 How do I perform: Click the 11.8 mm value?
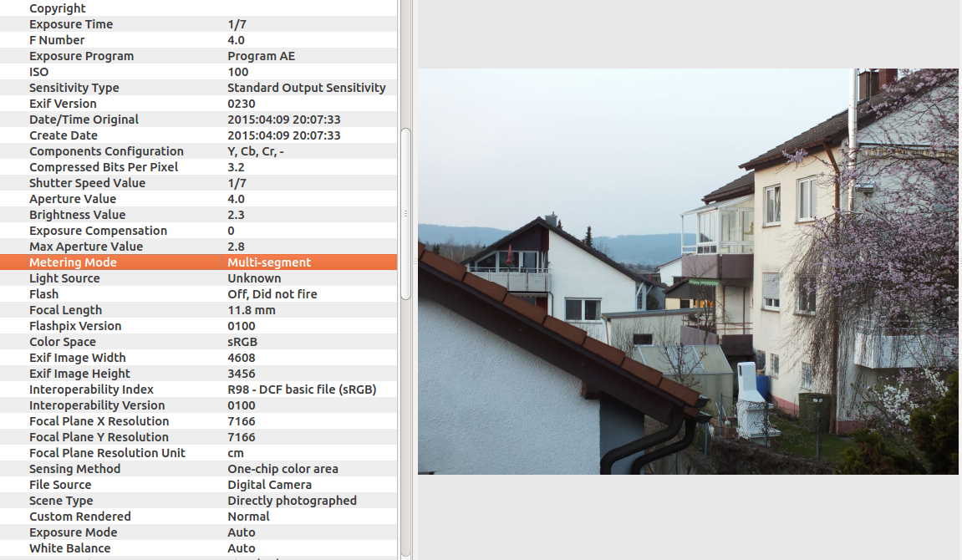click(x=252, y=310)
